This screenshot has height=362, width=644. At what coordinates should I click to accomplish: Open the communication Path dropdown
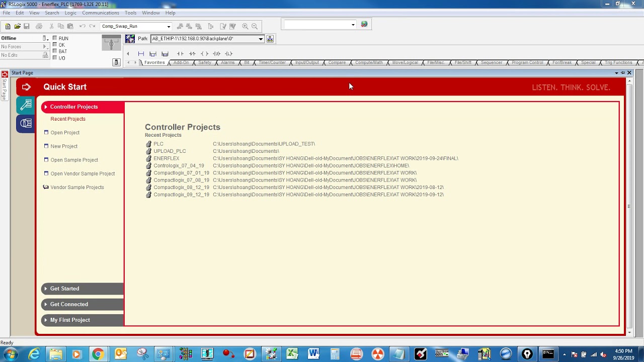pyautogui.click(x=261, y=39)
